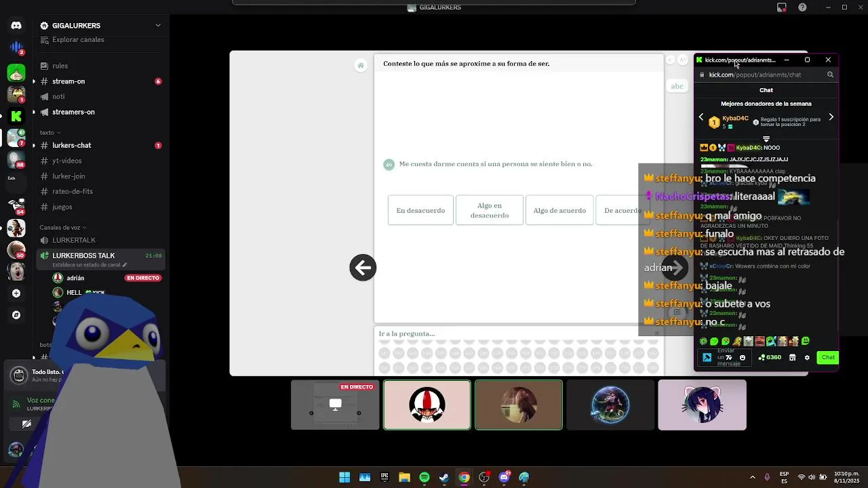Open Spotify from the taskbar
The image size is (868, 488).
tap(425, 477)
